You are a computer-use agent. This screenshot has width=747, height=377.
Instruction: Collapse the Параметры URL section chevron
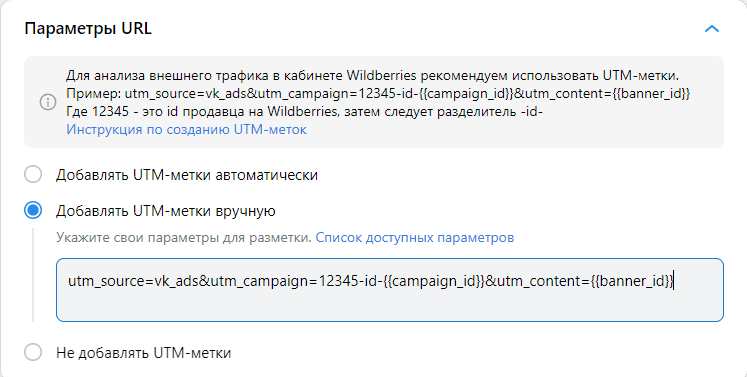coord(712,29)
